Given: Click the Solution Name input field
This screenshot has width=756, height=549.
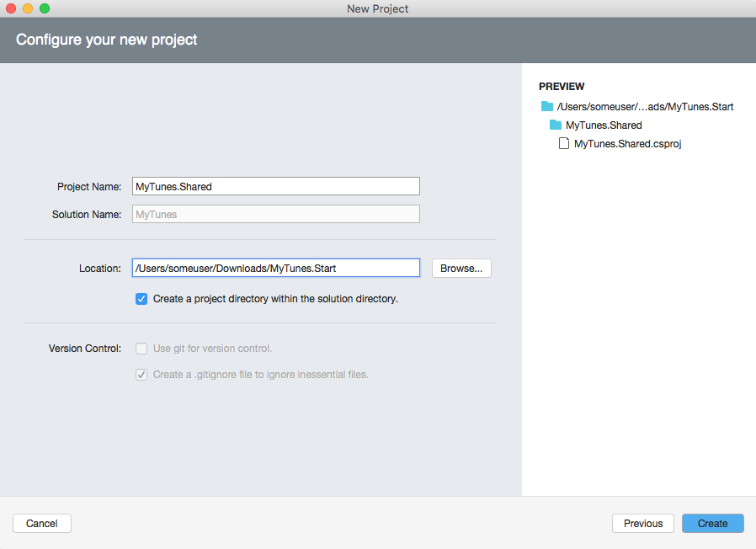Looking at the screenshot, I should (x=276, y=214).
